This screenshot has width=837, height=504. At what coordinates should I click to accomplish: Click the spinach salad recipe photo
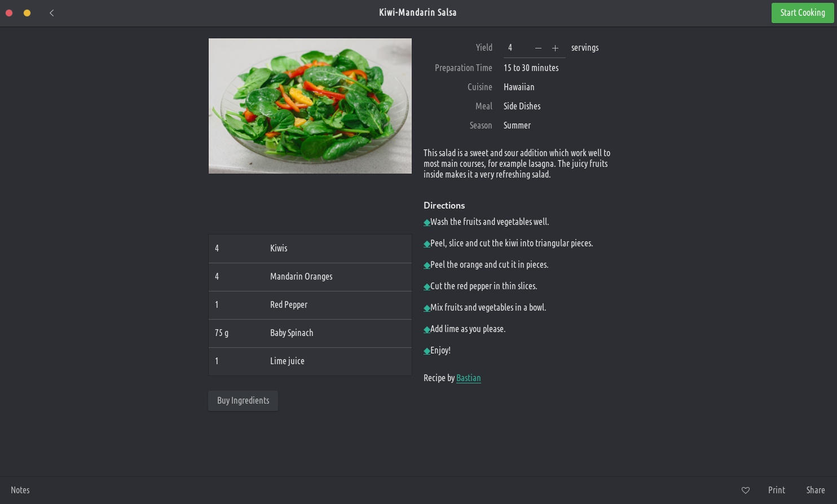point(310,106)
